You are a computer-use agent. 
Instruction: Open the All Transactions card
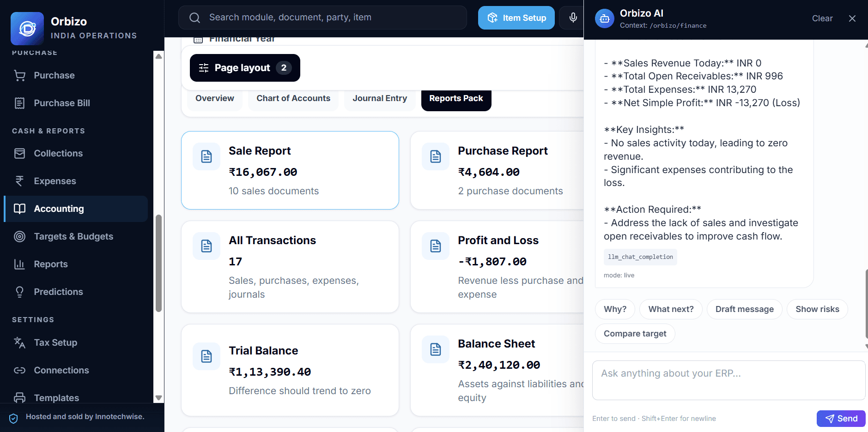tap(290, 267)
